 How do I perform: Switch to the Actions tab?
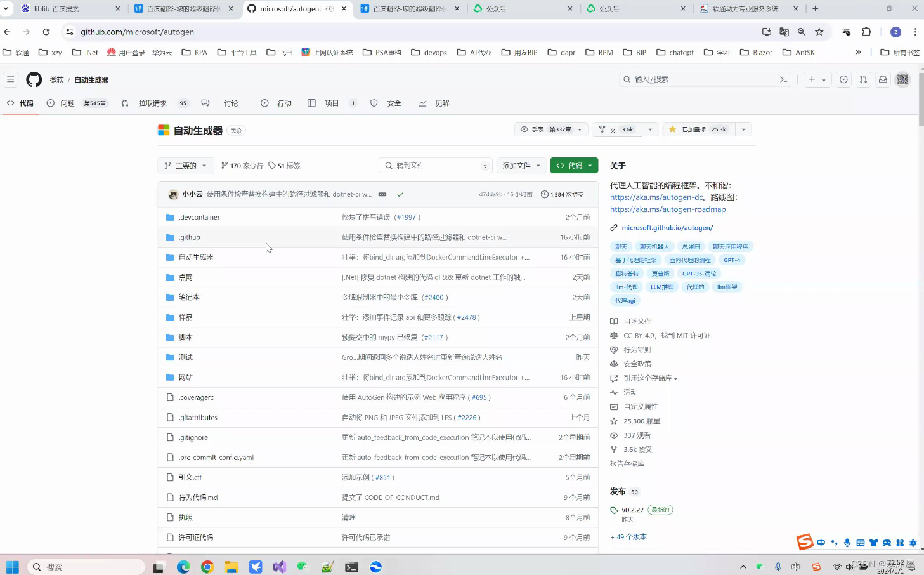[x=277, y=103]
